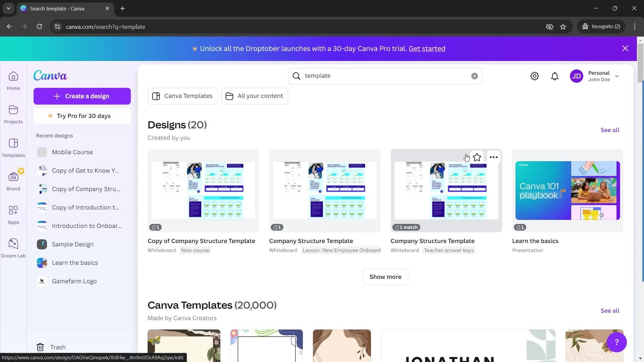Open Templates in the sidebar

coord(13,148)
